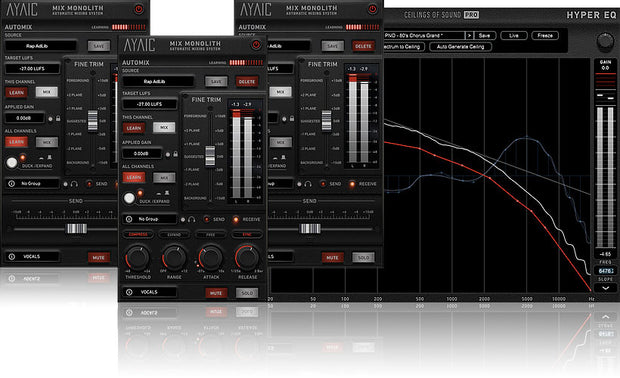Open the No Group dropdown in front window

tap(149, 219)
